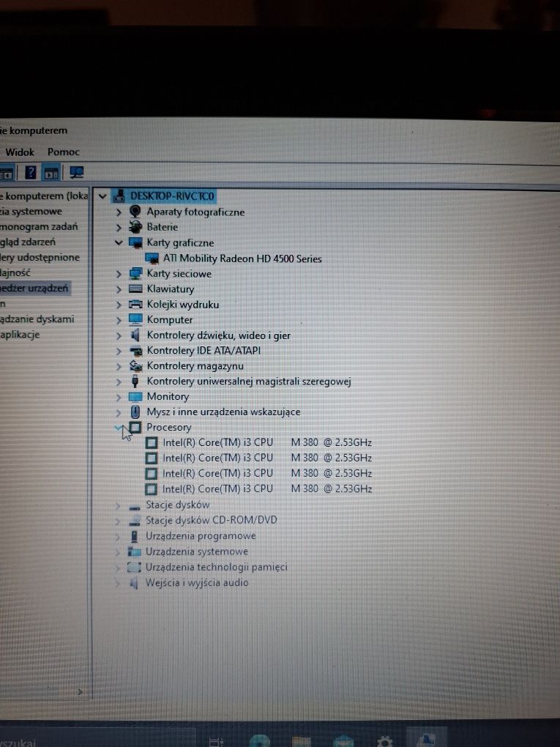
Task: Expand Kontrolery magazynu chevron
Action: point(119,366)
